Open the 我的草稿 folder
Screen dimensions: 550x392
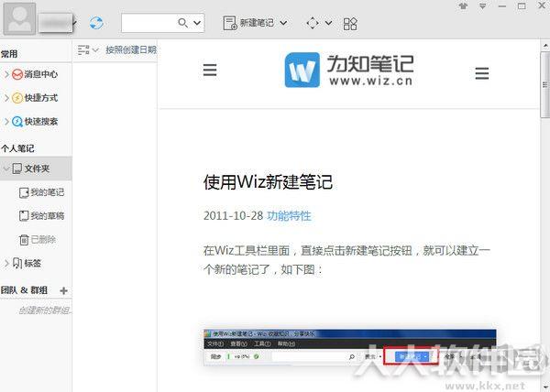42,216
